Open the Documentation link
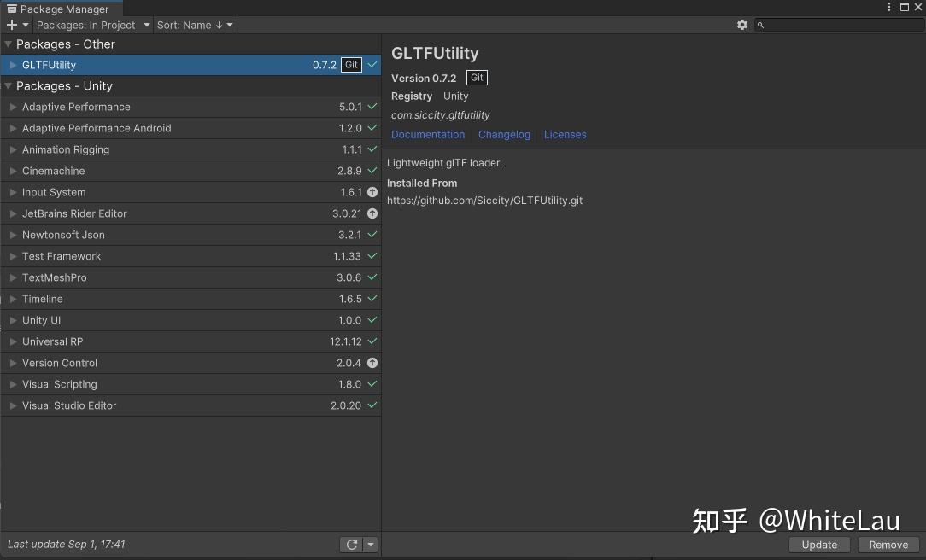Screen dimensions: 926x560 427,134
